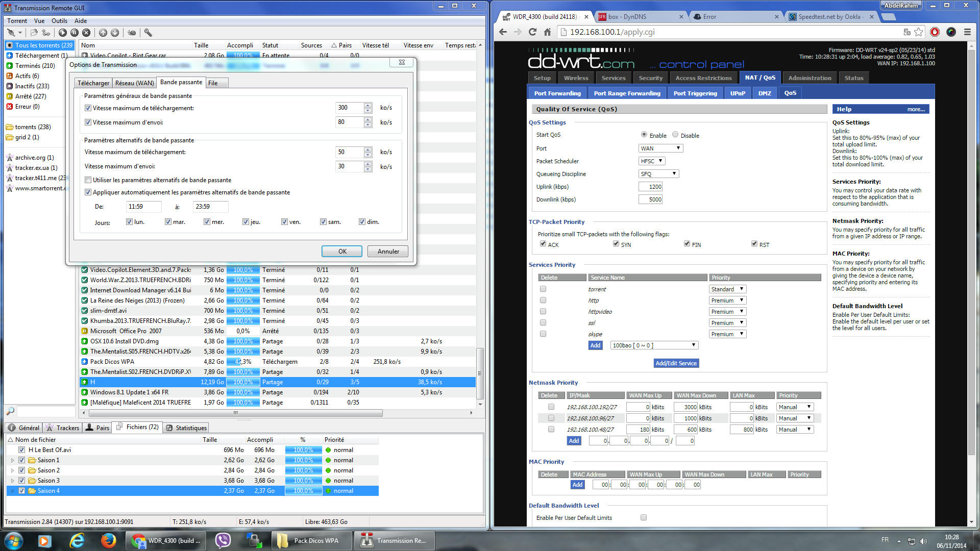
Task: Open the Chrome hamburger menu
Action: click(967, 32)
